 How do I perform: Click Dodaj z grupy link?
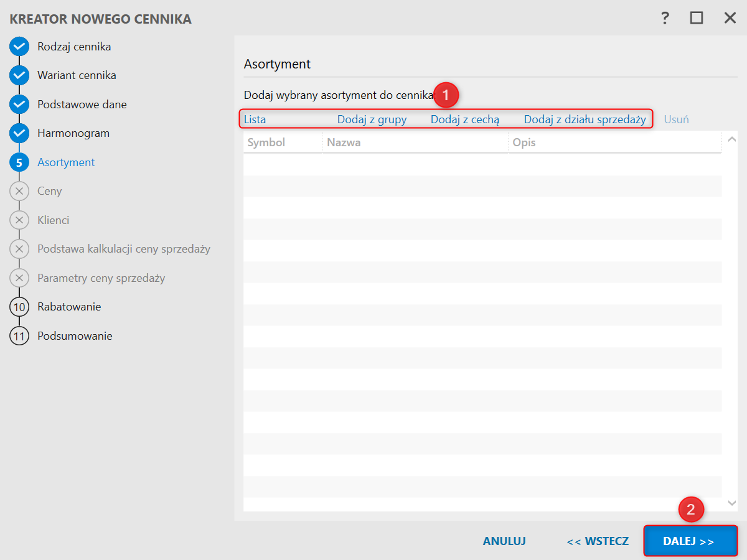372,119
